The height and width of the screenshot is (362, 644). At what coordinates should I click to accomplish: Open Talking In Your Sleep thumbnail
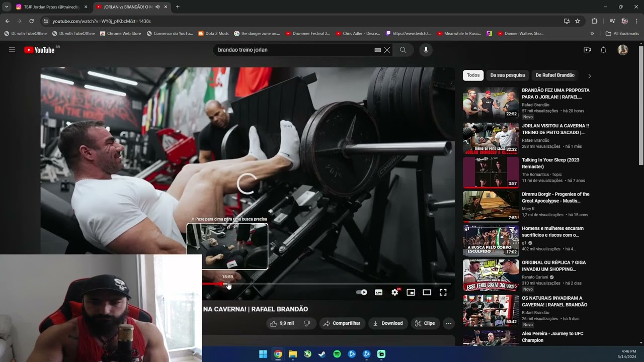491,172
